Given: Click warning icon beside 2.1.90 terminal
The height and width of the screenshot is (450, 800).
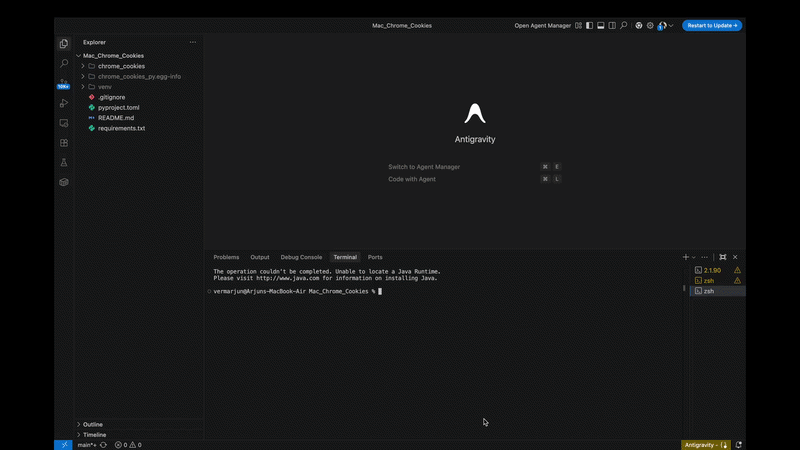Looking at the screenshot, I should point(737,270).
